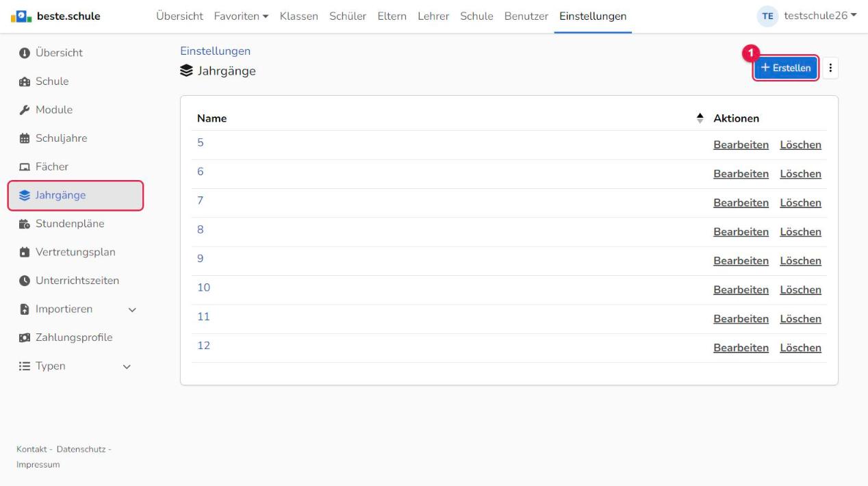
Task: Click Löschen for Jahrgang 10
Action: click(800, 290)
